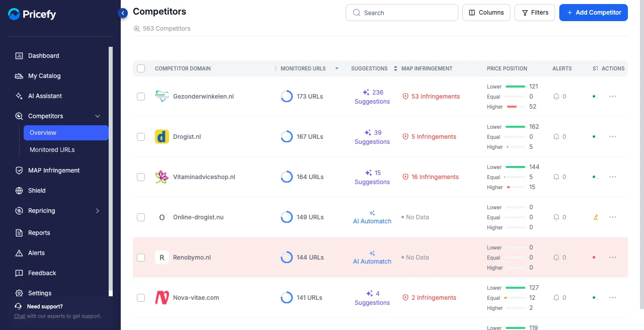Open 4 Suggestions for Nova-vitae.com
Viewport: 644px width, 330px height.
[372, 298]
